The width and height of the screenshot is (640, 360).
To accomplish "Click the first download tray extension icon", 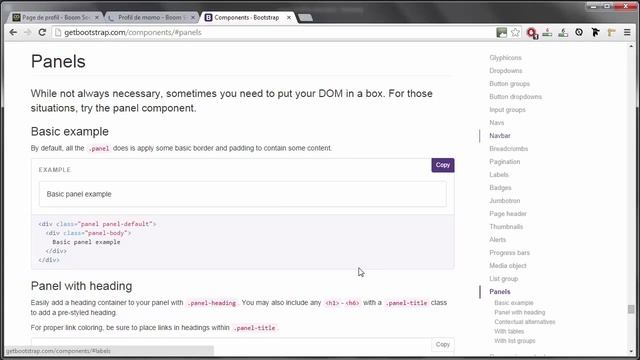I will pyautogui.click(x=547, y=33).
